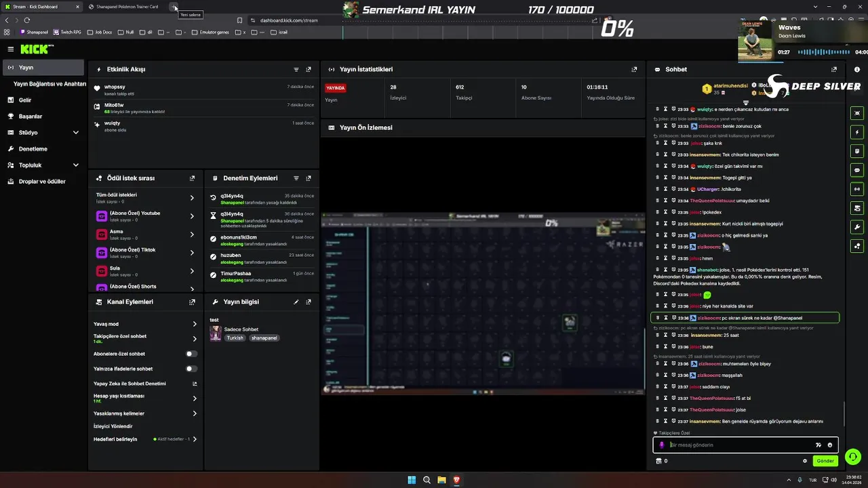Open Twitch RPG bookmark

click(x=68, y=32)
